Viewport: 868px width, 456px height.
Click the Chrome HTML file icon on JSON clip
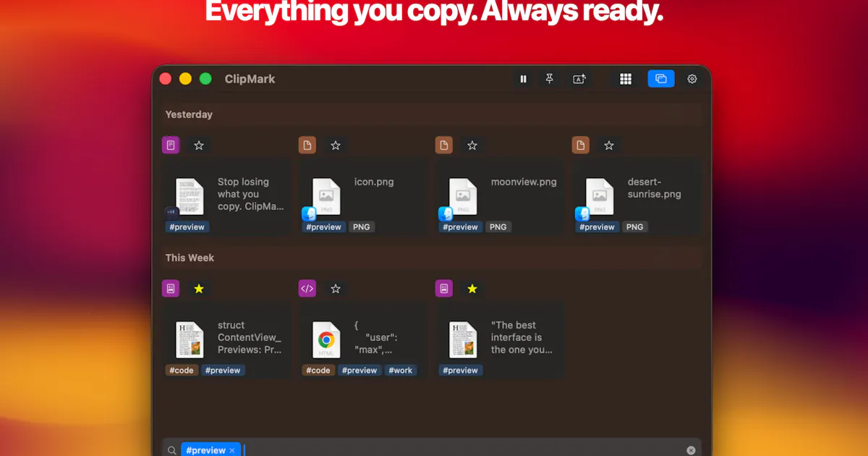tap(326, 340)
